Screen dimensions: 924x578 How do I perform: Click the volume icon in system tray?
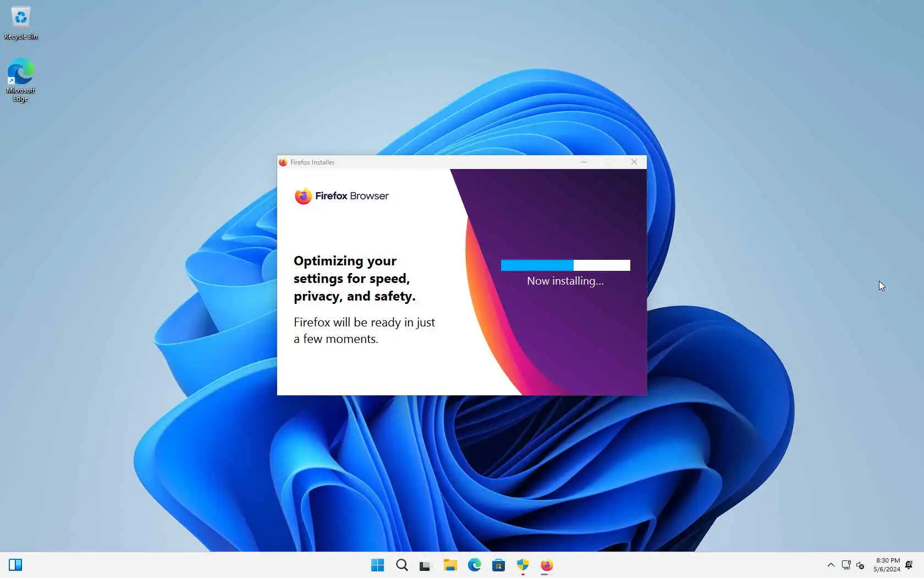pos(860,565)
